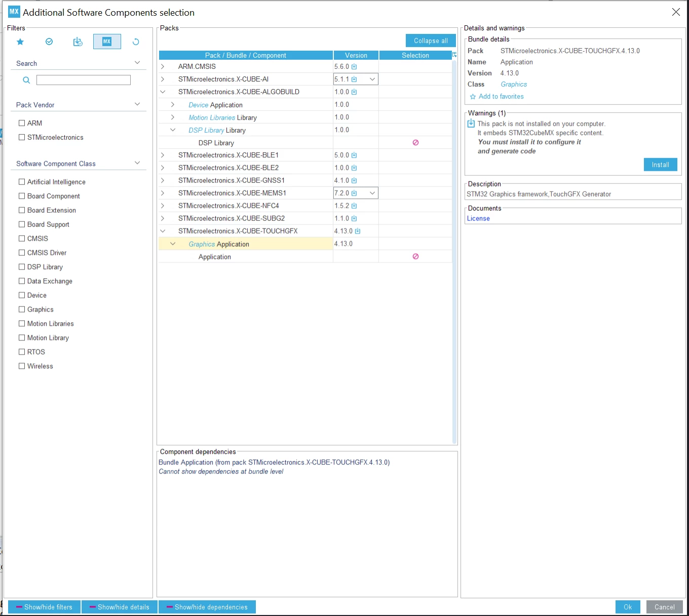
Task: Show favorite packs via star filter icon
Action: pos(20,42)
